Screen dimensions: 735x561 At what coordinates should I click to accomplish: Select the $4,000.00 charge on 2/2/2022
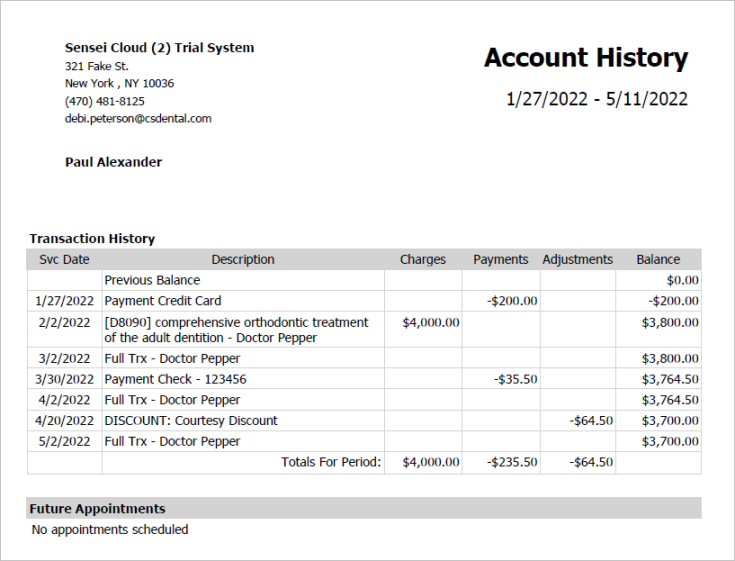click(x=431, y=322)
